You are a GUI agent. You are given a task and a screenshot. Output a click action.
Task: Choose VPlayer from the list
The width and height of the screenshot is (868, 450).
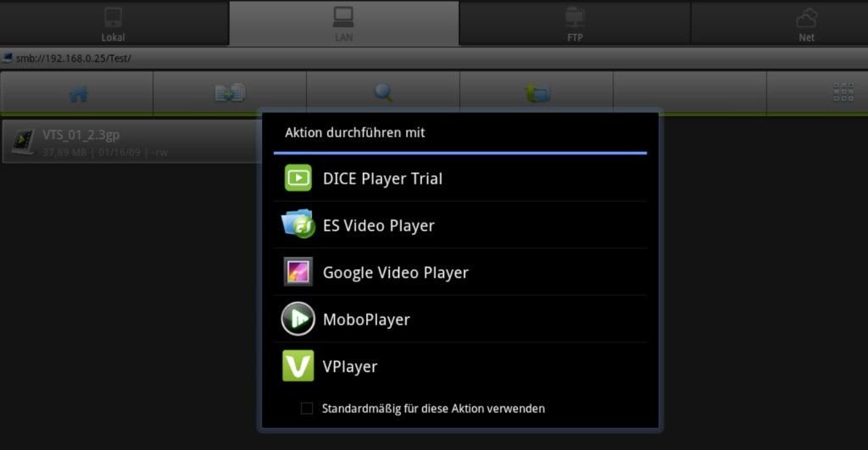460,366
